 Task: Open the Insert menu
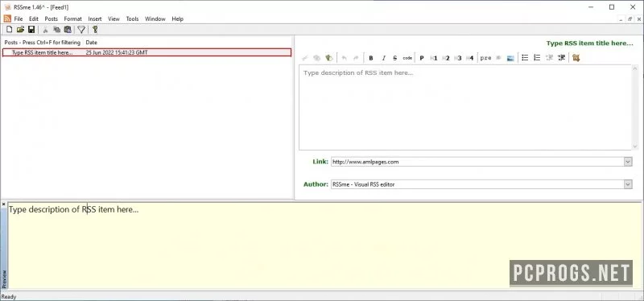[95, 19]
